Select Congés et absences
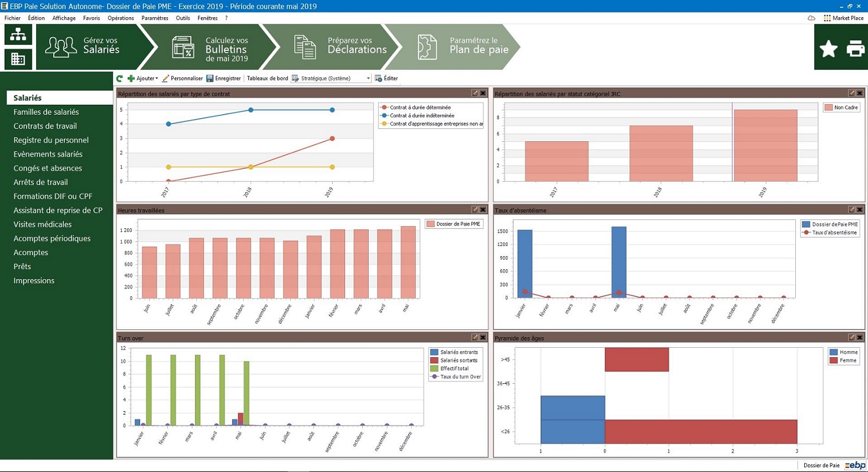The image size is (868, 472). pos(47,168)
